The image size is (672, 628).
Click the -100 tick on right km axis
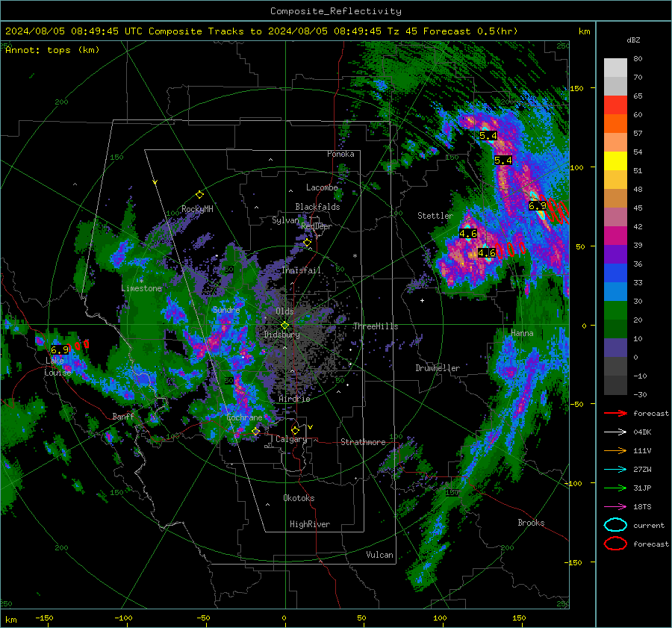point(574,484)
